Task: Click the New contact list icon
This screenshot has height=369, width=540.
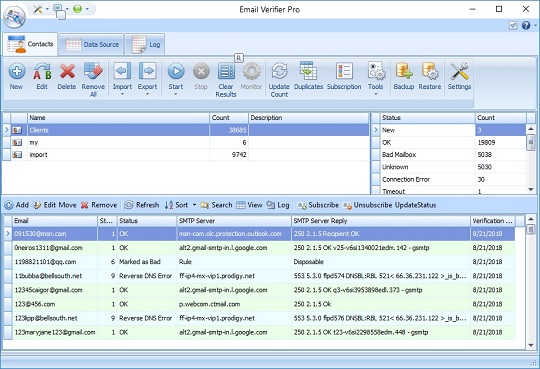Action: pos(17,71)
